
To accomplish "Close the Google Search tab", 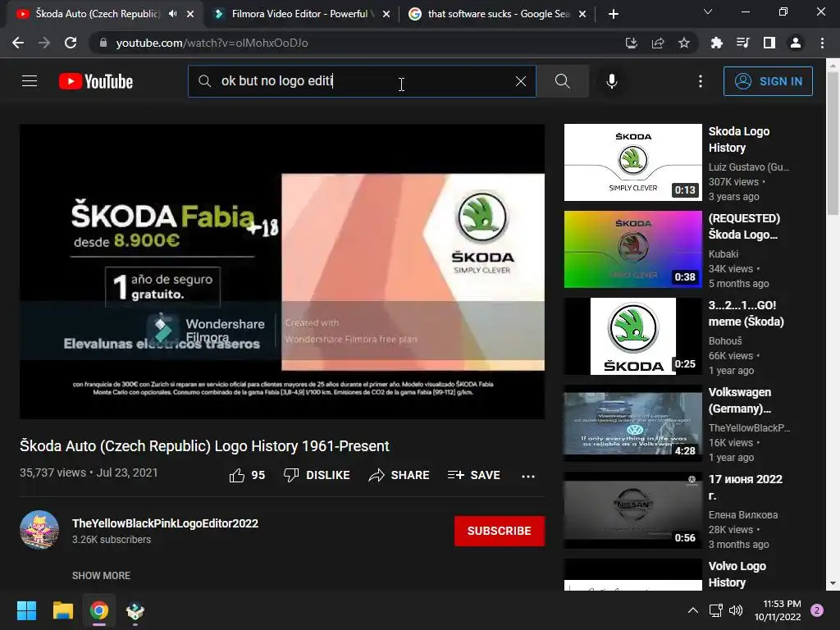I will tap(582, 15).
